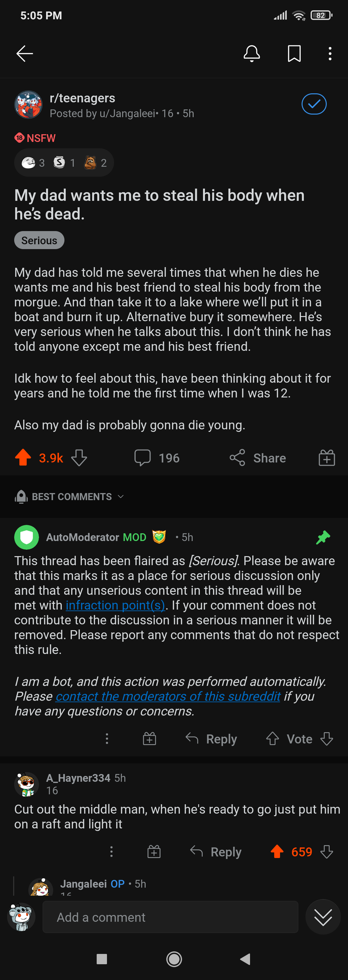
Task: Reply to AutoModerator's comment
Action: point(211,739)
